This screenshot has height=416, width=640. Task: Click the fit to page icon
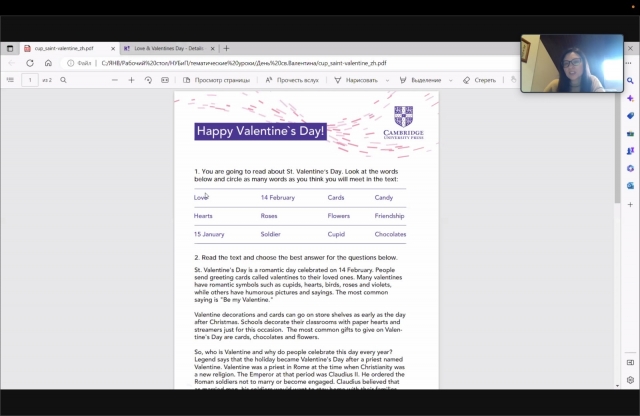(x=165, y=80)
